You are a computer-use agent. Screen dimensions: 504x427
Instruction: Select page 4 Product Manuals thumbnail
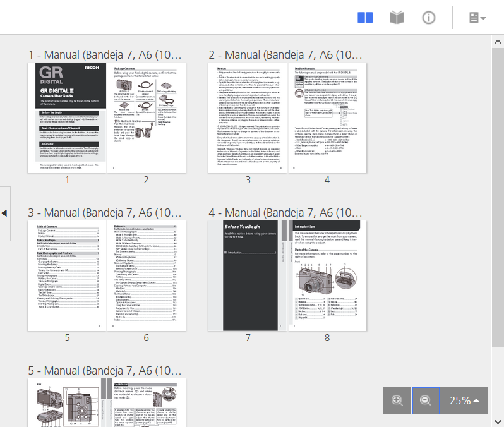click(327, 117)
